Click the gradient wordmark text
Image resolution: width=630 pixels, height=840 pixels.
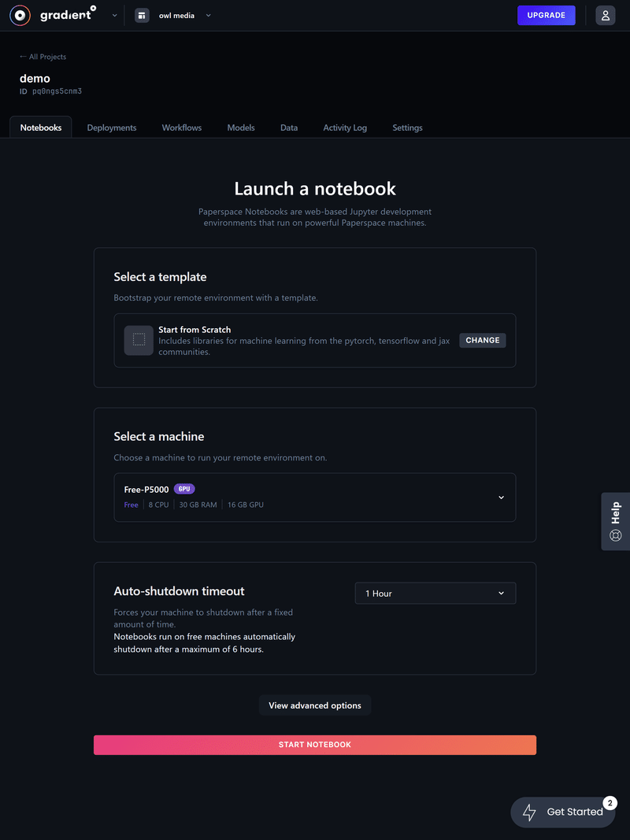coord(68,16)
